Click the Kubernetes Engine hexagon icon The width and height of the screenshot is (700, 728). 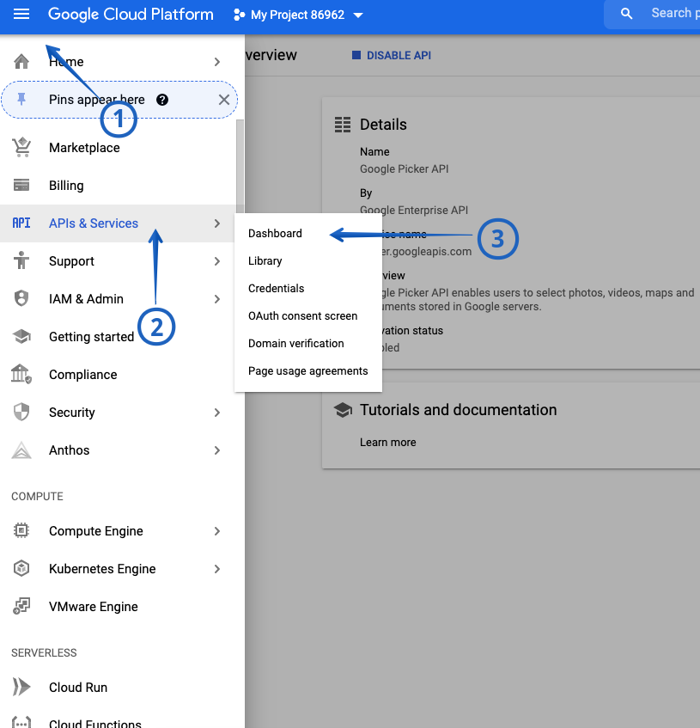tap(21, 568)
